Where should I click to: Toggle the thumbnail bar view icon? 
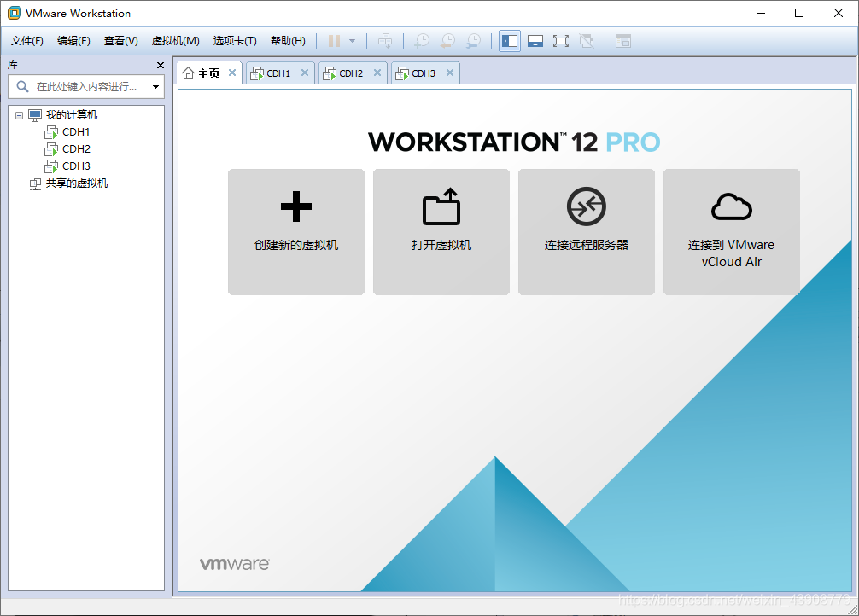pos(535,41)
